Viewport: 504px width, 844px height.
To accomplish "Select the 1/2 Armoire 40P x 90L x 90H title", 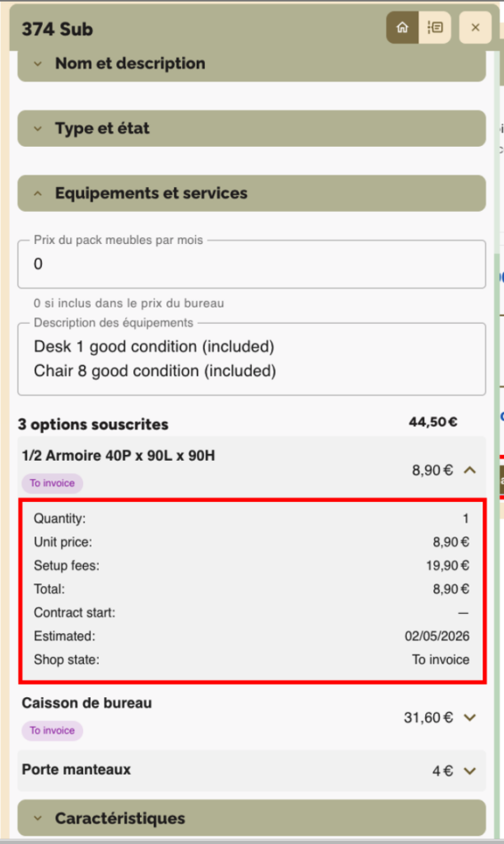I will click(119, 456).
